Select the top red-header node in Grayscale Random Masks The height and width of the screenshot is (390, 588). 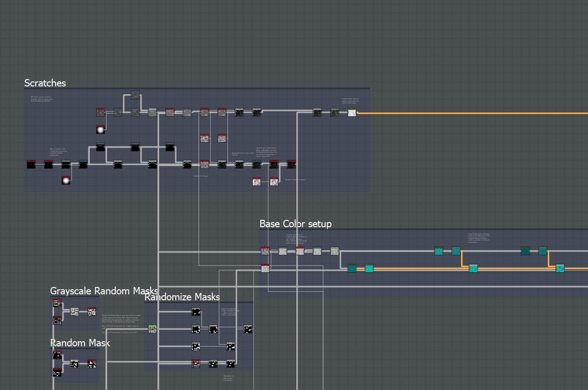point(57,303)
